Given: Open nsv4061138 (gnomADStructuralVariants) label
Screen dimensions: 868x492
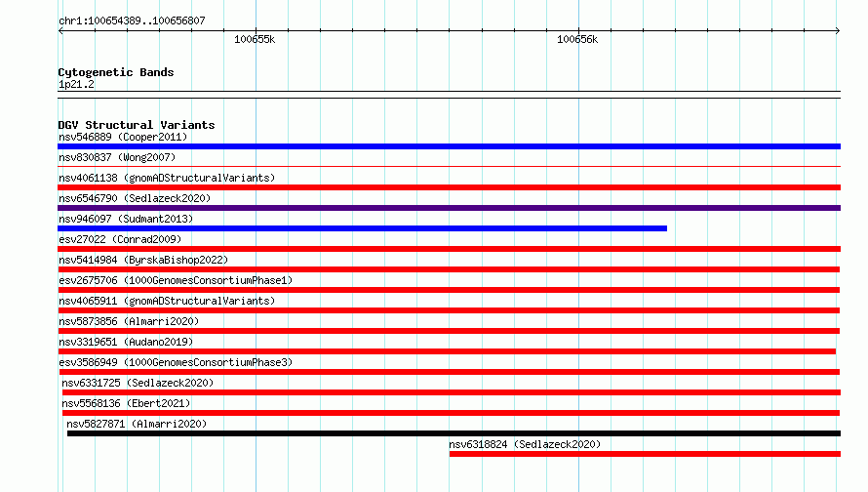Looking at the screenshot, I should (167, 178).
